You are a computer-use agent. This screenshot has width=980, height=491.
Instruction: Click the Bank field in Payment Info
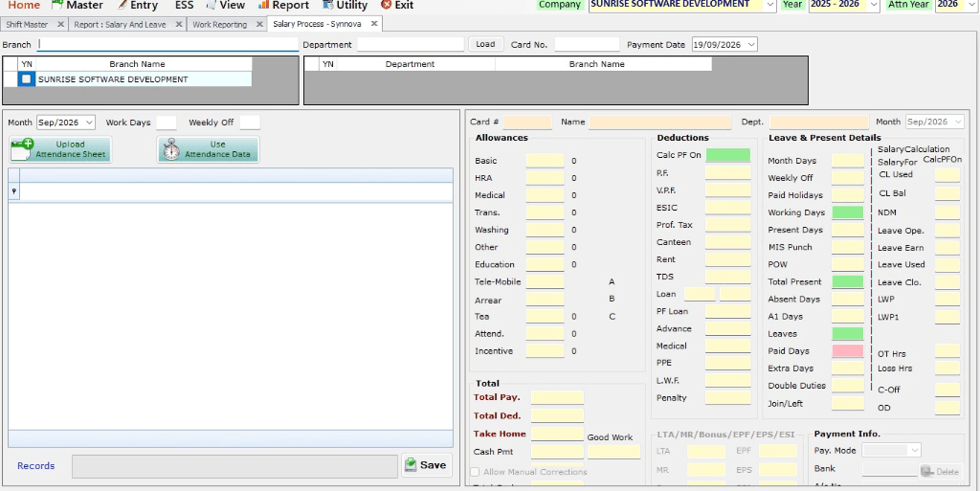(891, 469)
